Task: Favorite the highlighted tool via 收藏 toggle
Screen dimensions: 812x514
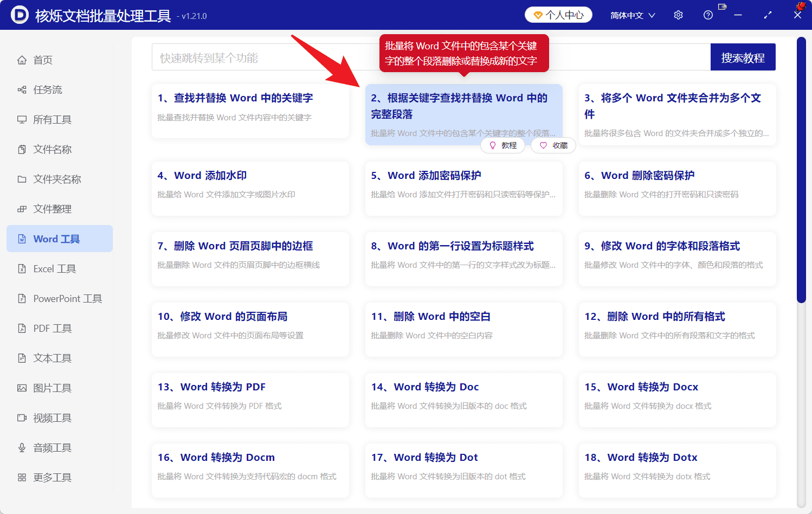Action: 553,145
